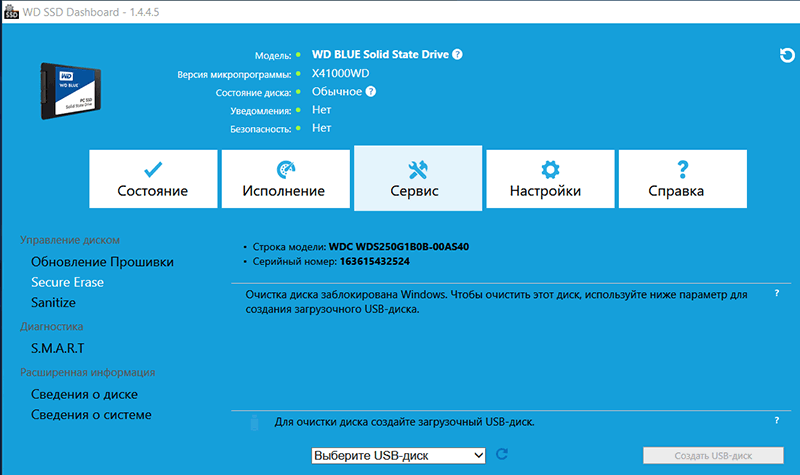
Task: Open S.M.A.R.T diagnostics
Action: tap(58, 348)
